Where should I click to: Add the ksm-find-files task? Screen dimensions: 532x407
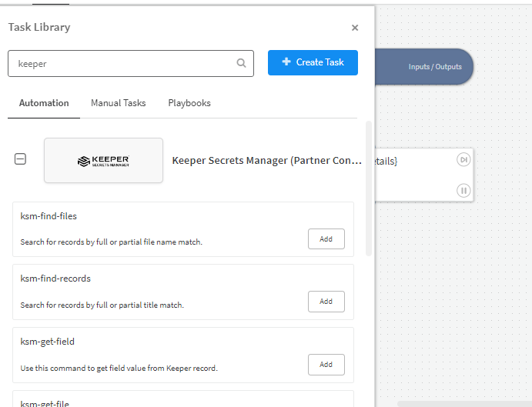point(326,239)
